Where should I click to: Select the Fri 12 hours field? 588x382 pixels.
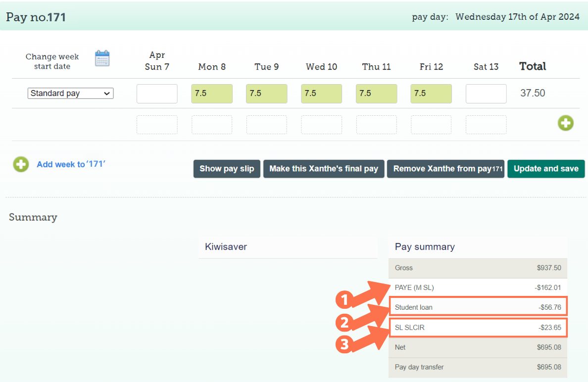coord(431,94)
